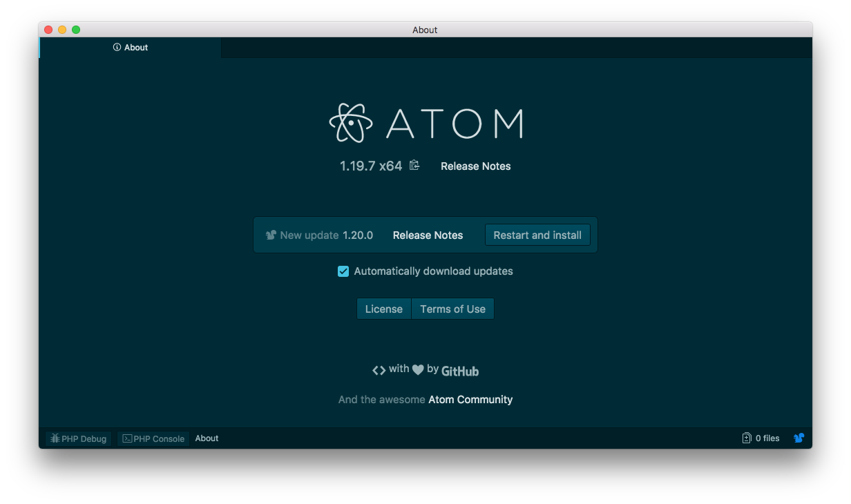Toggle PHP Debug panel in status bar
851x504 pixels.
[78, 438]
